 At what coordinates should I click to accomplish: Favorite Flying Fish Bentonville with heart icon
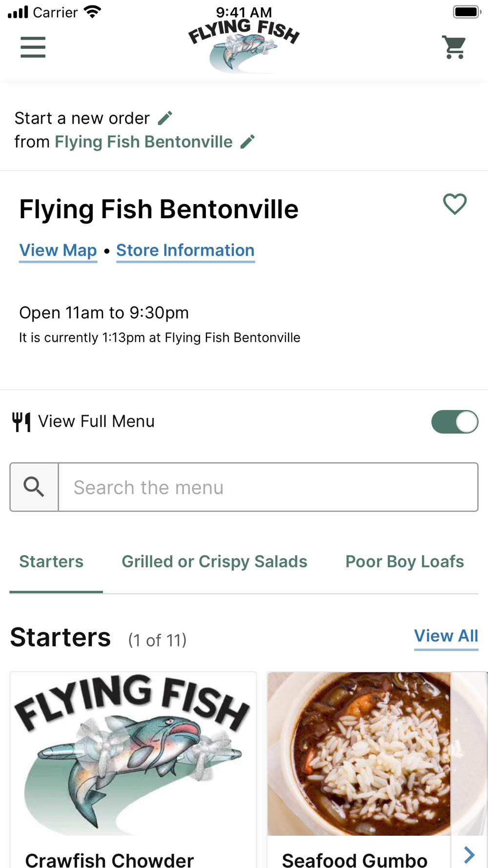[x=455, y=204]
